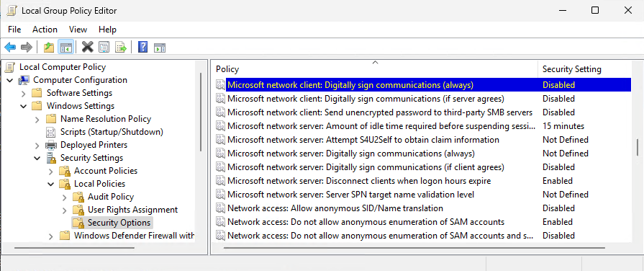
Task: Click the policy list vertical scrollbar thumb
Action: point(638,148)
